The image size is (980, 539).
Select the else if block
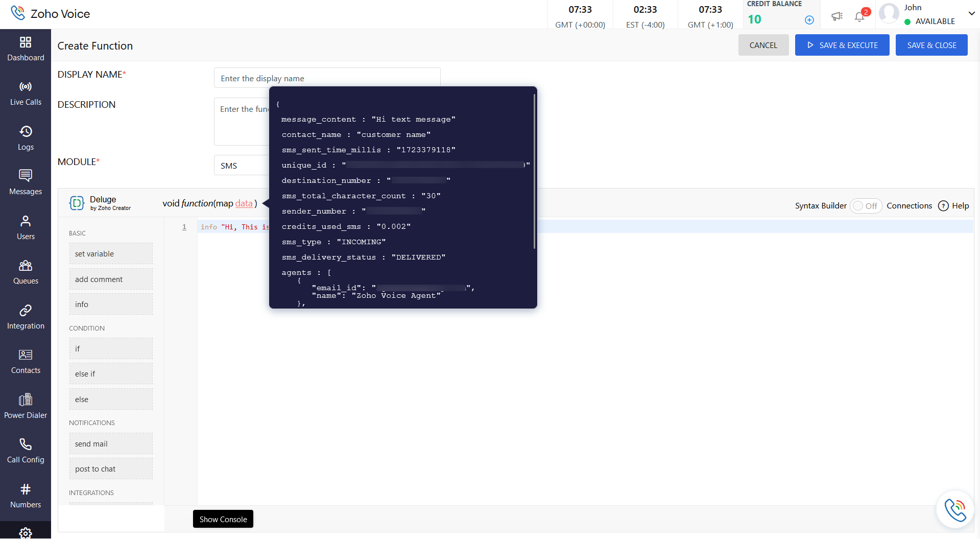click(111, 374)
